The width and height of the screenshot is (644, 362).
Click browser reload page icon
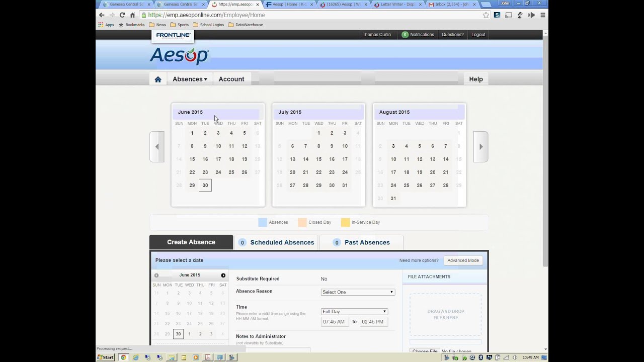point(122,15)
